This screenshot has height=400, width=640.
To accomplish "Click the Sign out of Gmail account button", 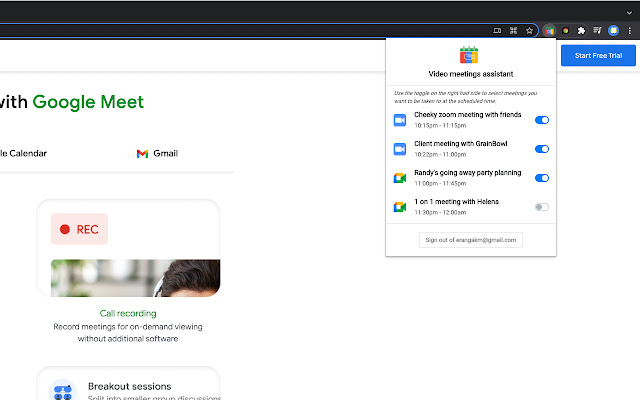I will pos(471,240).
